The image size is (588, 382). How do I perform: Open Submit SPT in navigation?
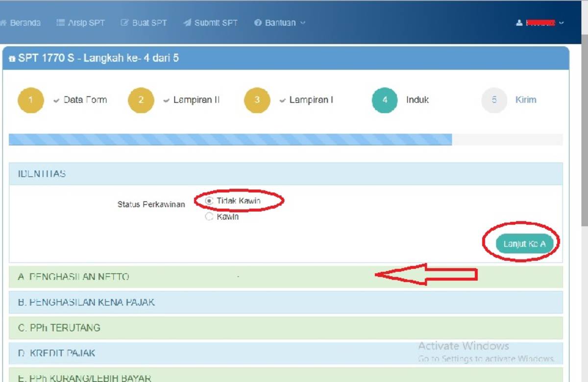[x=211, y=23]
